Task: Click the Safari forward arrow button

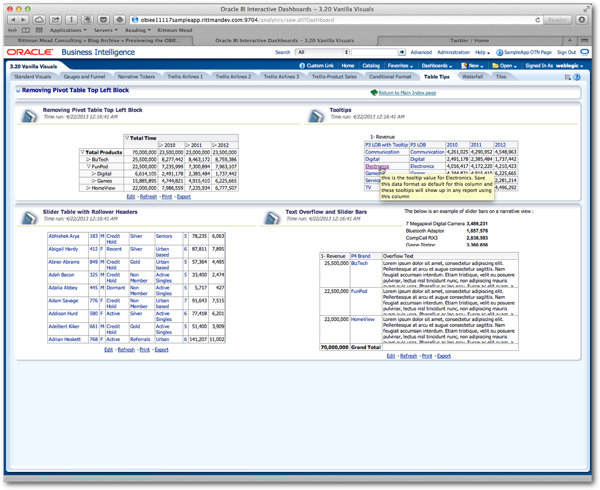Action: pos(23,20)
